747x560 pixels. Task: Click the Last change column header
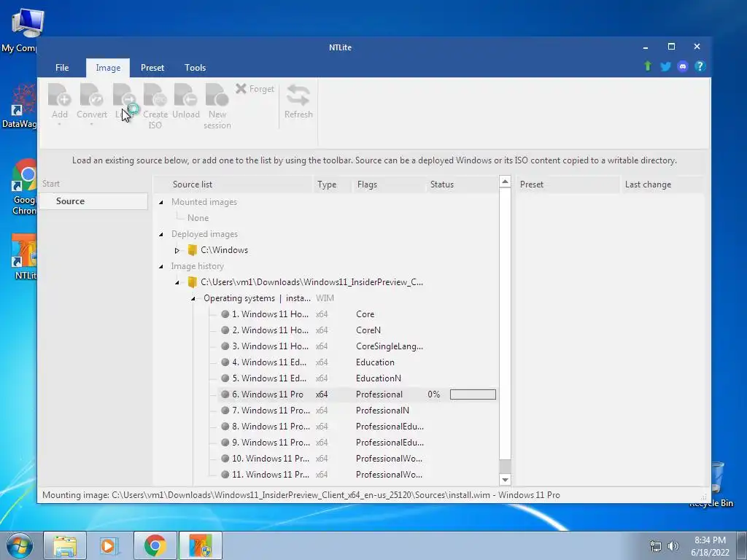662,184
